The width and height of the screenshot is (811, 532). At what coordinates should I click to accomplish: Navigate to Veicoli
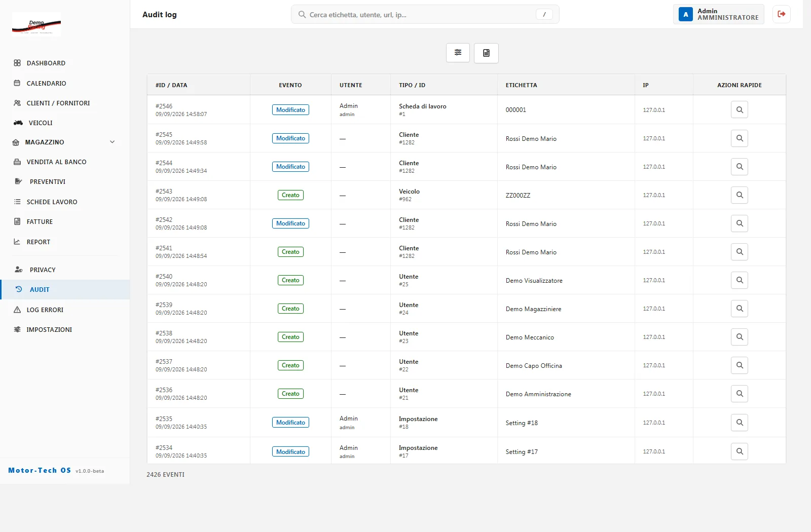(x=65, y=123)
